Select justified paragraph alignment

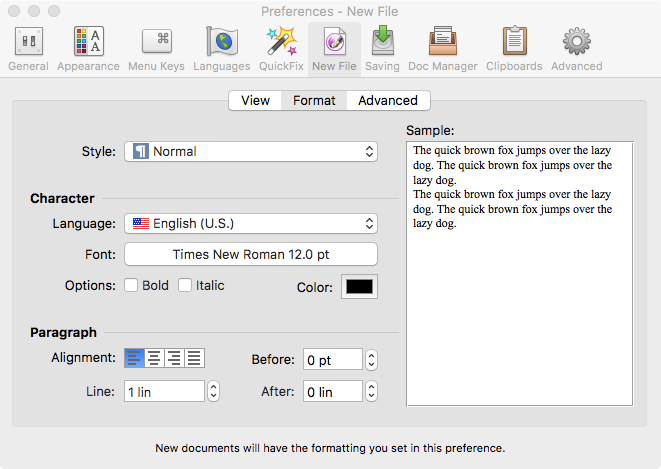[194, 358]
